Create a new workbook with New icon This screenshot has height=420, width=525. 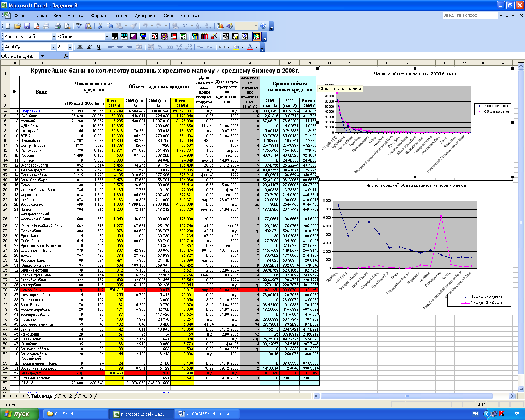tap(8, 26)
